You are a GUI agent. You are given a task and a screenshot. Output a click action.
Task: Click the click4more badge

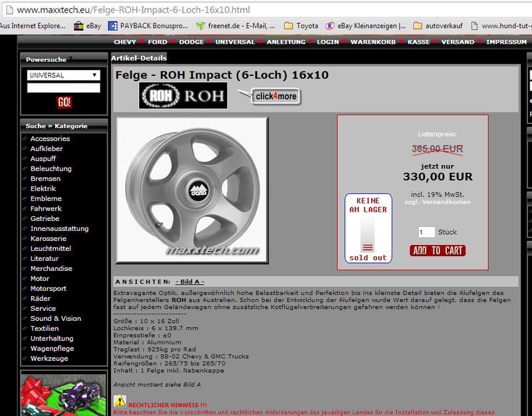coord(270,96)
